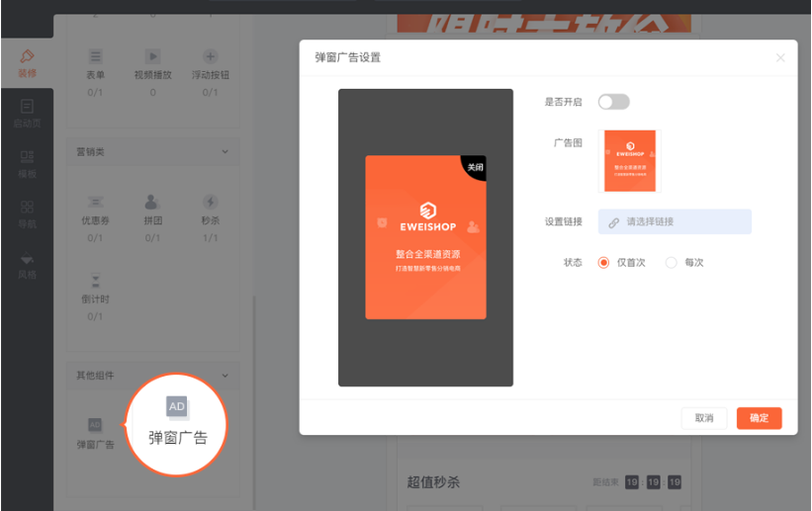
Task: Collapse the 营销类 category
Action: click(x=226, y=151)
